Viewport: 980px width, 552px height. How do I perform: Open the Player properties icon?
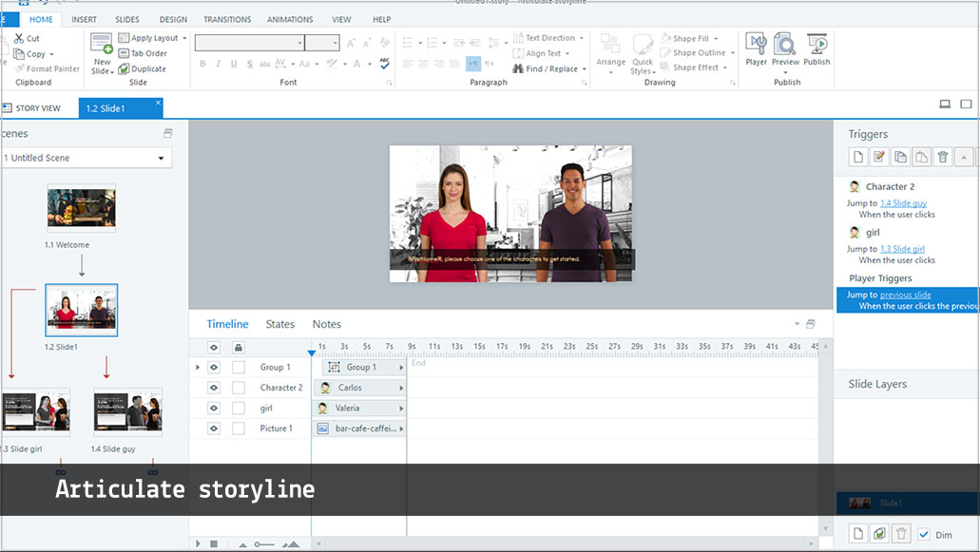(x=756, y=45)
